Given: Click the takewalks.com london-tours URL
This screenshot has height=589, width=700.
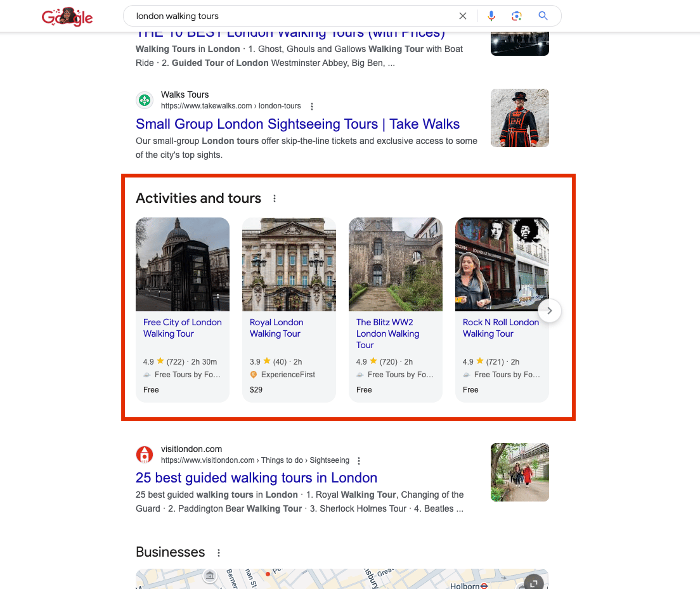Looking at the screenshot, I should pyautogui.click(x=231, y=107).
